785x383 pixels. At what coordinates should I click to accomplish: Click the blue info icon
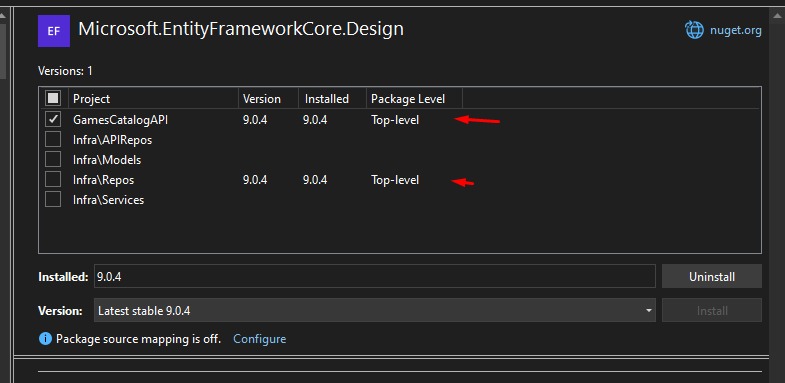pos(45,339)
